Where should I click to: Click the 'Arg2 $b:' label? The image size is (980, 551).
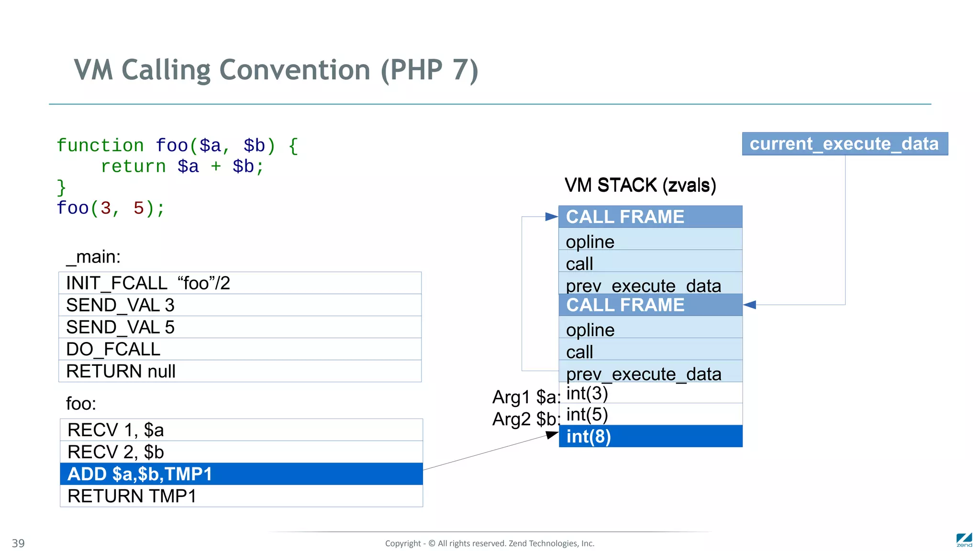(x=526, y=419)
